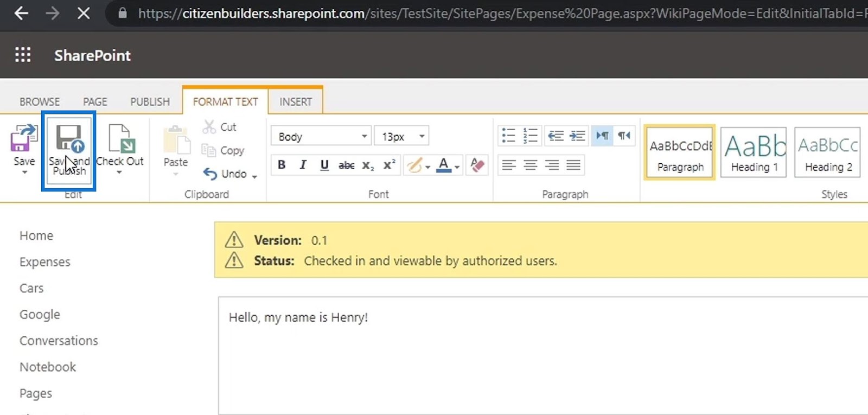868x415 pixels.
Task: Open the Expenses navigation link
Action: [x=45, y=262]
